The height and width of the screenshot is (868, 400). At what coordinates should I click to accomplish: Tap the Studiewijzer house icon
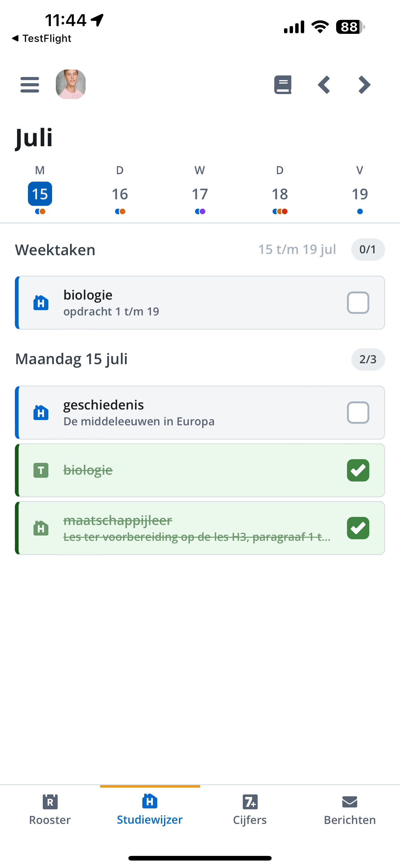click(150, 801)
